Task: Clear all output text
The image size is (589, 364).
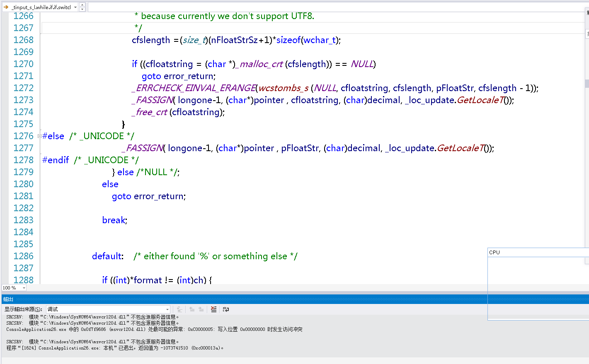Action: coord(213,309)
